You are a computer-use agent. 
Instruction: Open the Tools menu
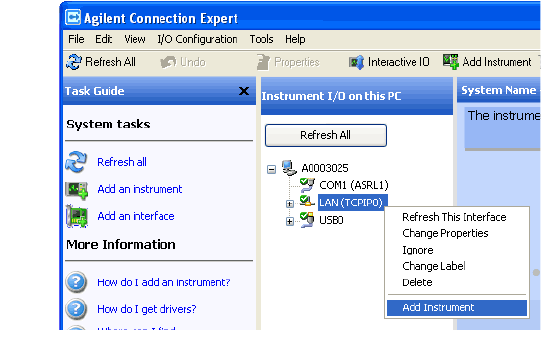pyautogui.click(x=261, y=39)
